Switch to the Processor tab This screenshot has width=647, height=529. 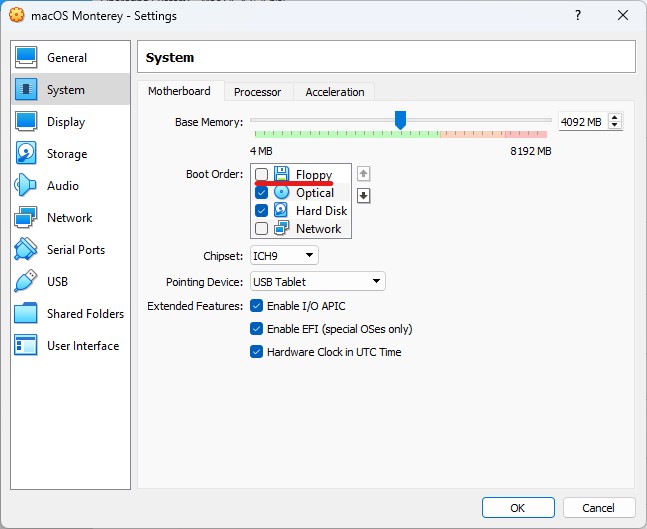257,92
